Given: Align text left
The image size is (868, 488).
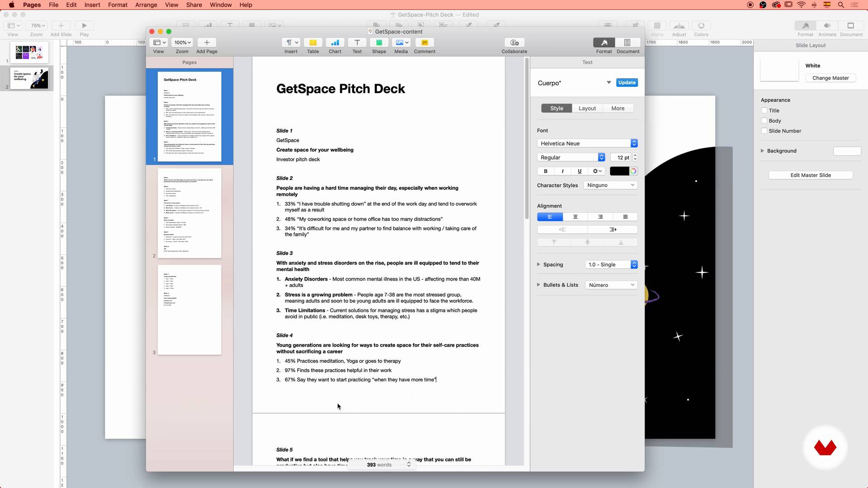Looking at the screenshot, I should pyautogui.click(x=550, y=217).
